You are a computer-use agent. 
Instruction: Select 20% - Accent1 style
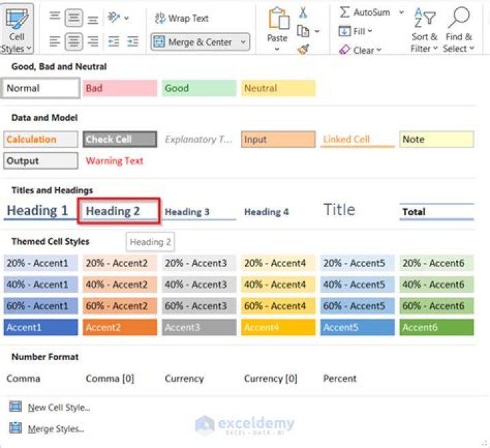pos(41,263)
